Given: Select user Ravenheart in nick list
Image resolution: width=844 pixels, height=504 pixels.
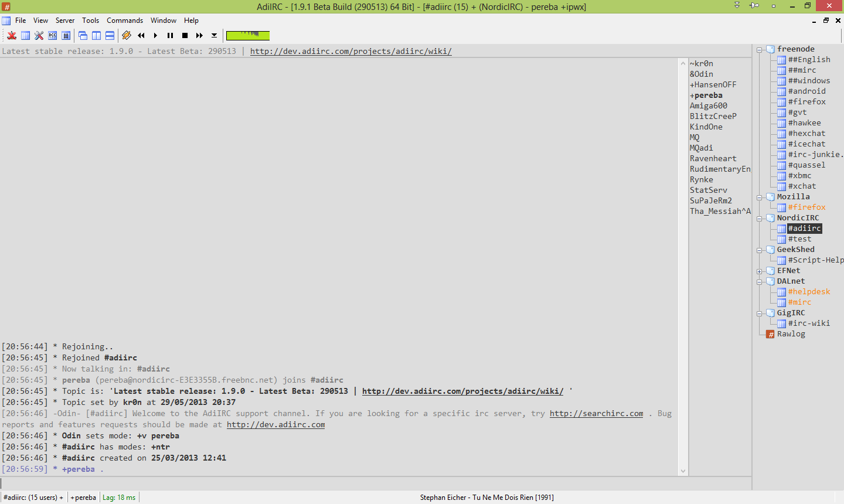Looking at the screenshot, I should pyautogui.click(x=713, y=158).
